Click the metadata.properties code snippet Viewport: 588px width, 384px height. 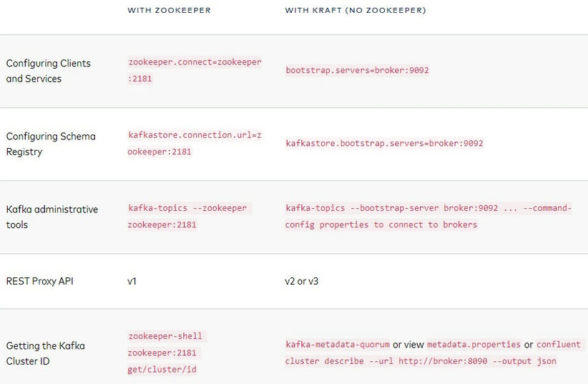click(474, 345)
